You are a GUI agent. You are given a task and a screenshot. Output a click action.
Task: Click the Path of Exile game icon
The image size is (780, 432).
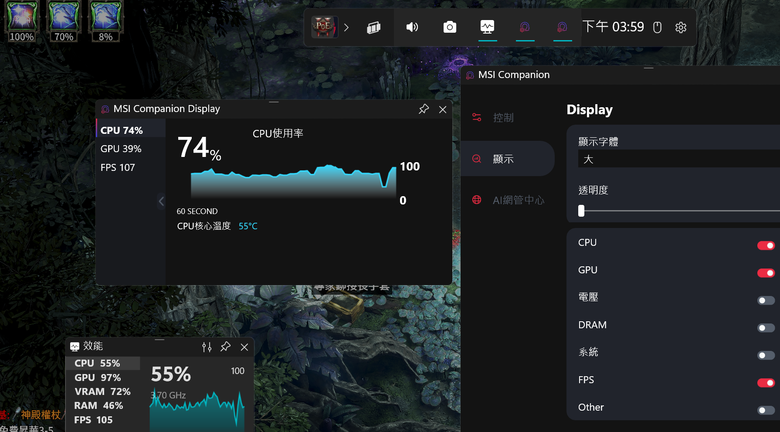click(324, 27)
